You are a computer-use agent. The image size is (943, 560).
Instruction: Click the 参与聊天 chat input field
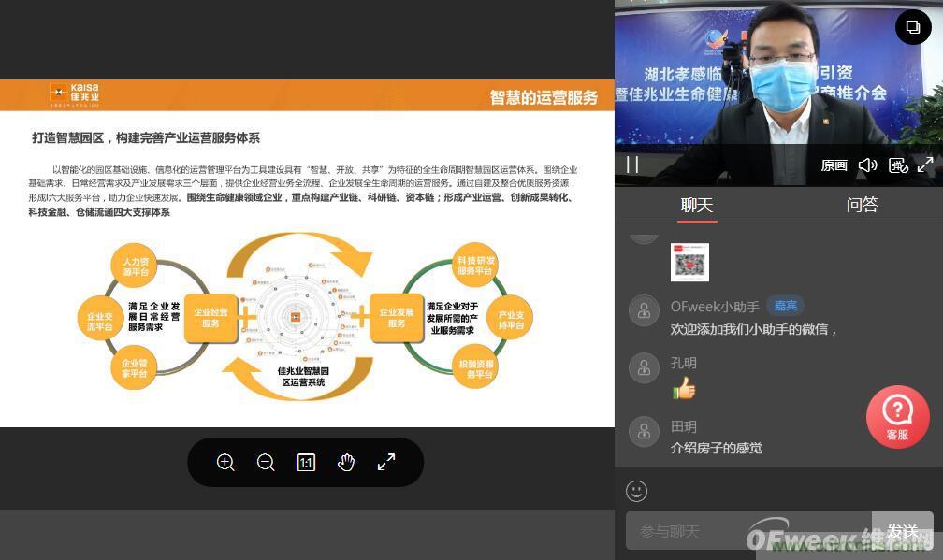(739, 531)
